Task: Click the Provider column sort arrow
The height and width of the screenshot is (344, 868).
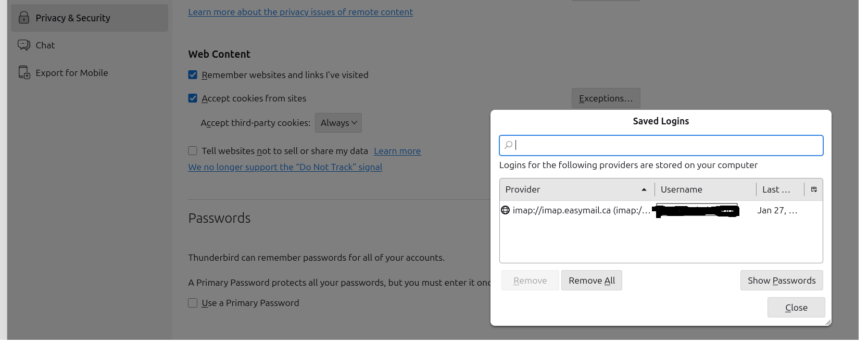Action: pos(644,189)
